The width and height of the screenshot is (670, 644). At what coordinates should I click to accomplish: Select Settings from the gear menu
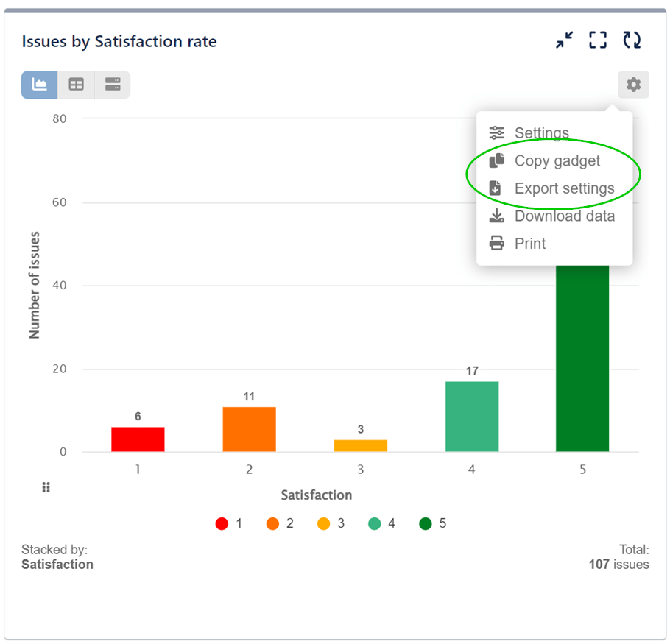coord(554,132)
